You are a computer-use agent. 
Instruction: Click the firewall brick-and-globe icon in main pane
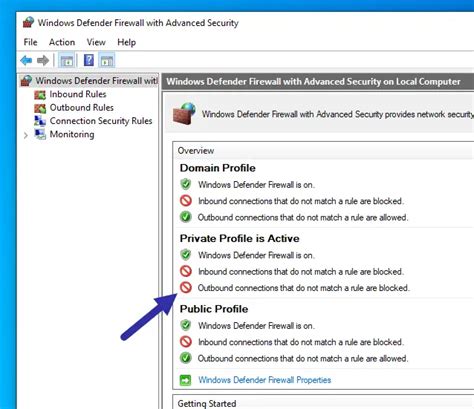(184, 113)
